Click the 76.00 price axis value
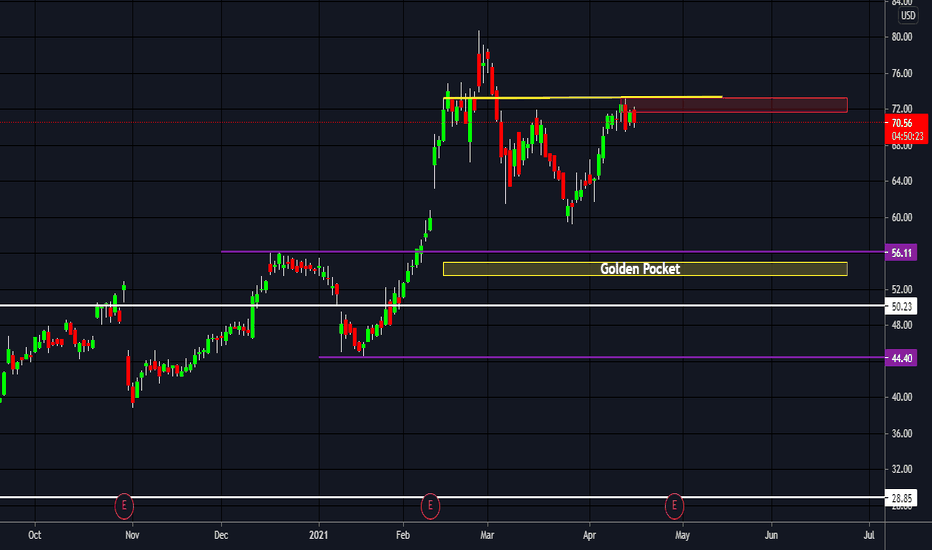932x550 pixels. [x=902, y=73]
